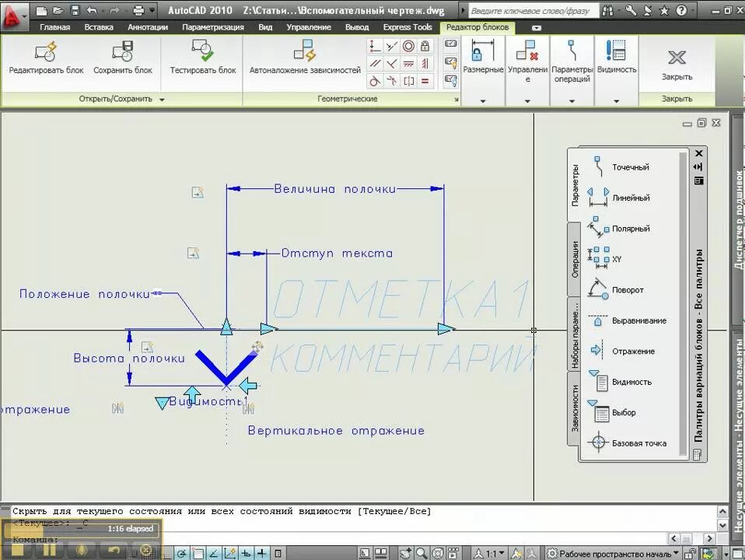Click the Hide all constraints icon

pyautogui.click(x=450, y=81)
